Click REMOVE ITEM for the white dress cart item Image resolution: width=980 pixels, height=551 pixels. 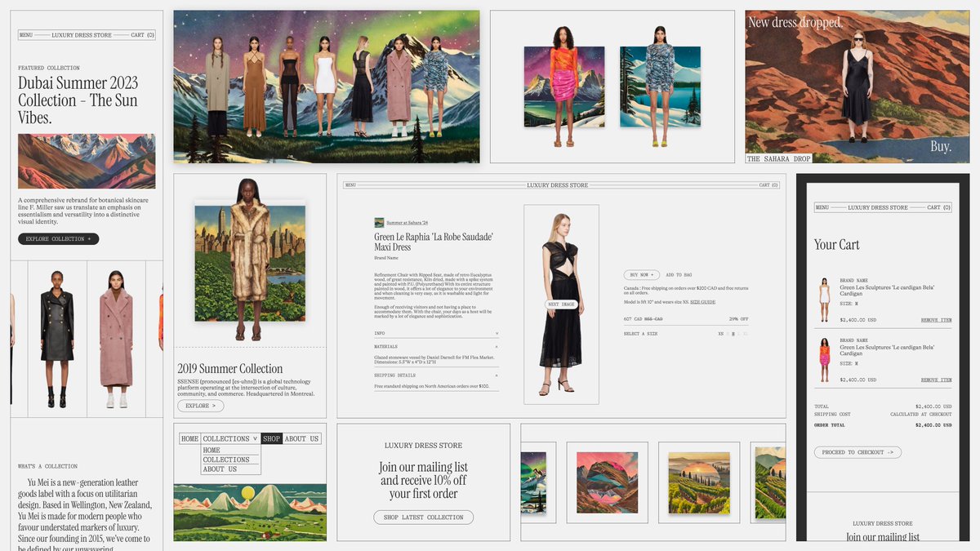pyautogui.click(x=936, y=321)
